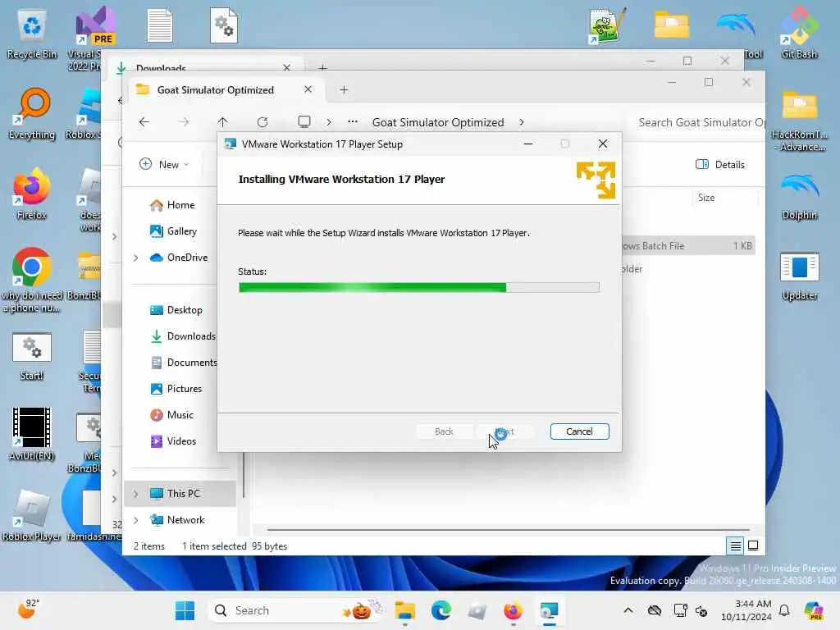Open Firefox desktop shortcut

point(32,195)
